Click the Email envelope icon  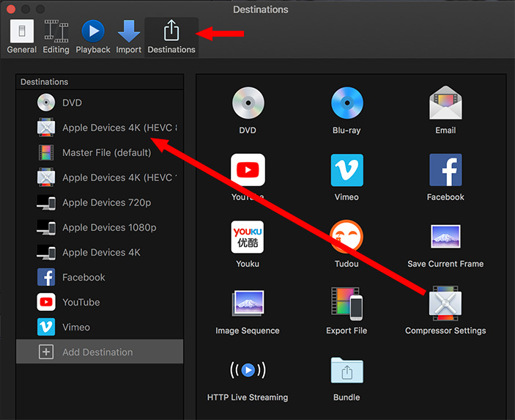coord(445,103)
